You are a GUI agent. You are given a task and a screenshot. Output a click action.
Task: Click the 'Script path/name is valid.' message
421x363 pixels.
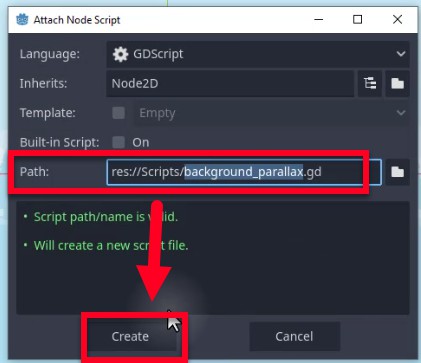(106, 217)
